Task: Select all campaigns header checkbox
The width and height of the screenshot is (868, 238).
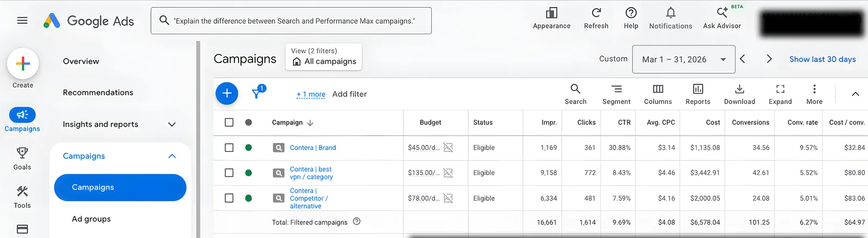Action: (229, 122)
